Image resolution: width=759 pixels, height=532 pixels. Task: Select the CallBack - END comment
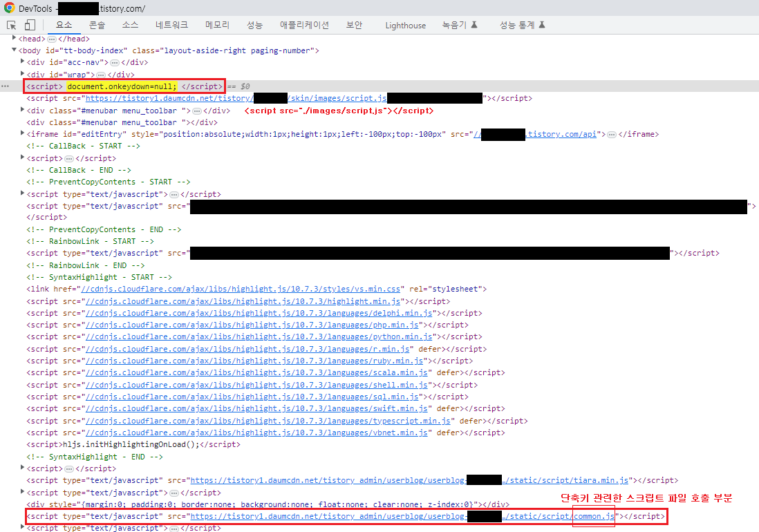[78, 170]
